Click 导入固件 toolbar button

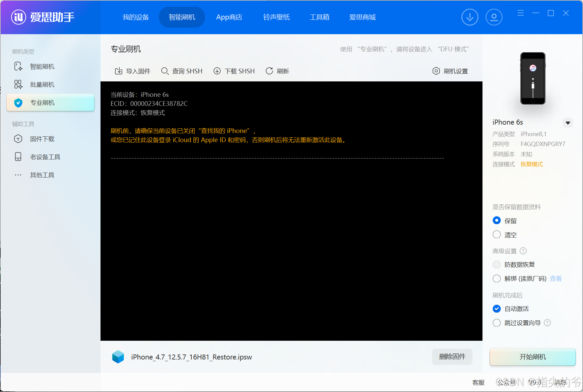point(133,71)
